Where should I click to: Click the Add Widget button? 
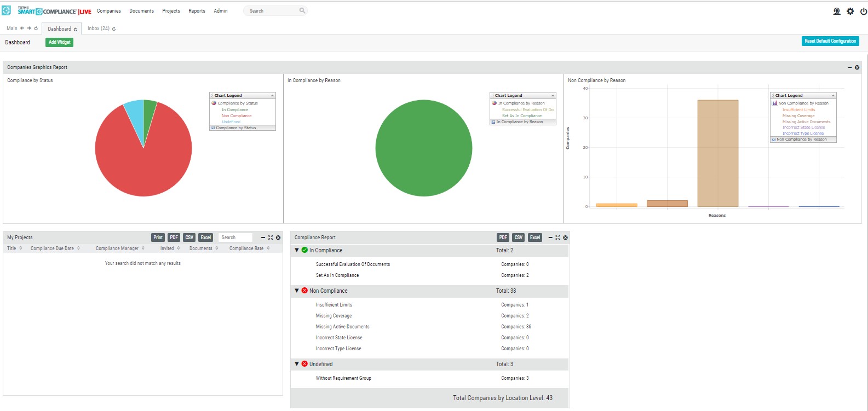[x=60, y=42]
